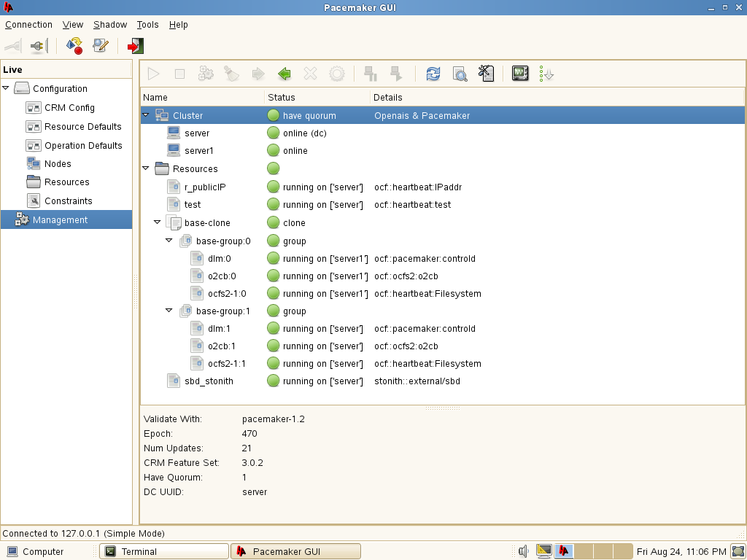Click the Stop resource square icon
Viewport: 747px width, 560px height.
tap(179, 74)
